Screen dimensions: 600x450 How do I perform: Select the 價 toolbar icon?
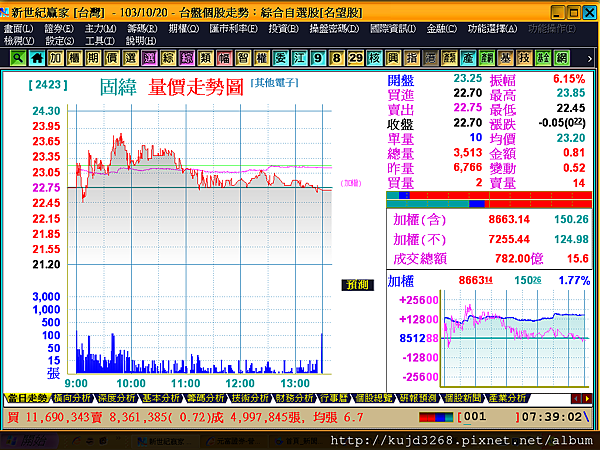112,58
